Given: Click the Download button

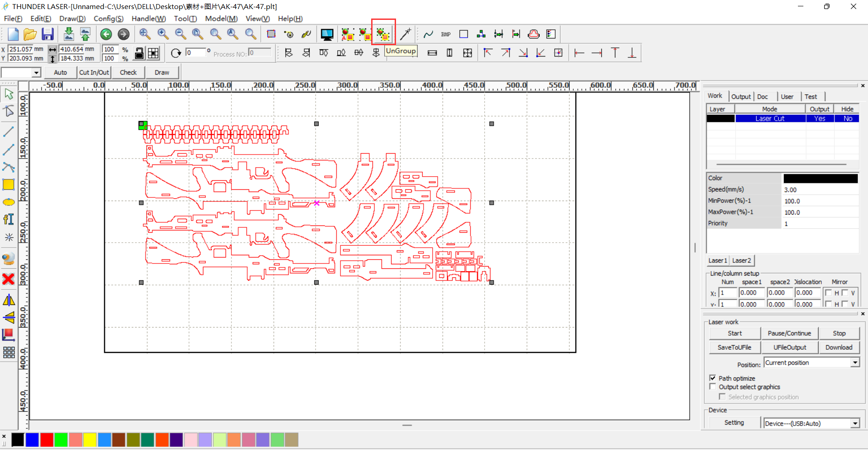Looking at the screenshot, I should [839, 347].
